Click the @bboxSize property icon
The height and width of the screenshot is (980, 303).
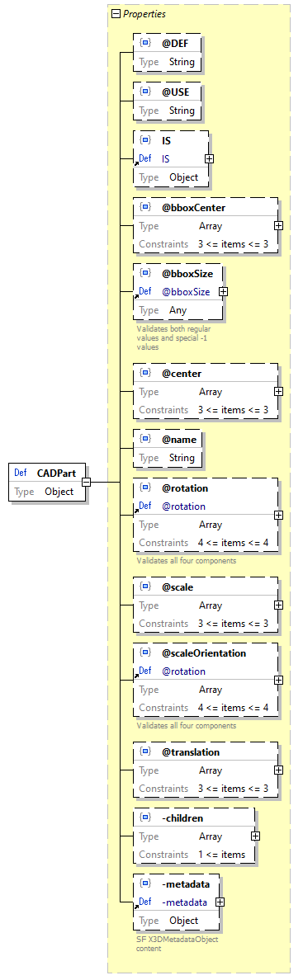[x=145, y=273]
